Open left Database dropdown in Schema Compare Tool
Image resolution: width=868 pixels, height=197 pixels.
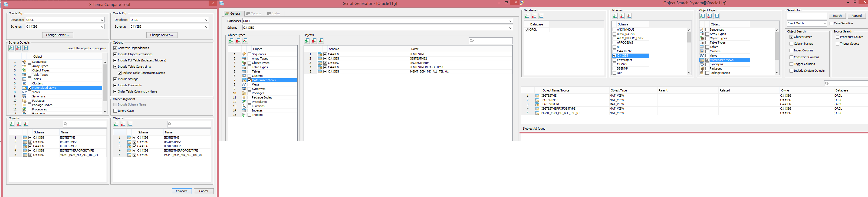pos(102,20)
